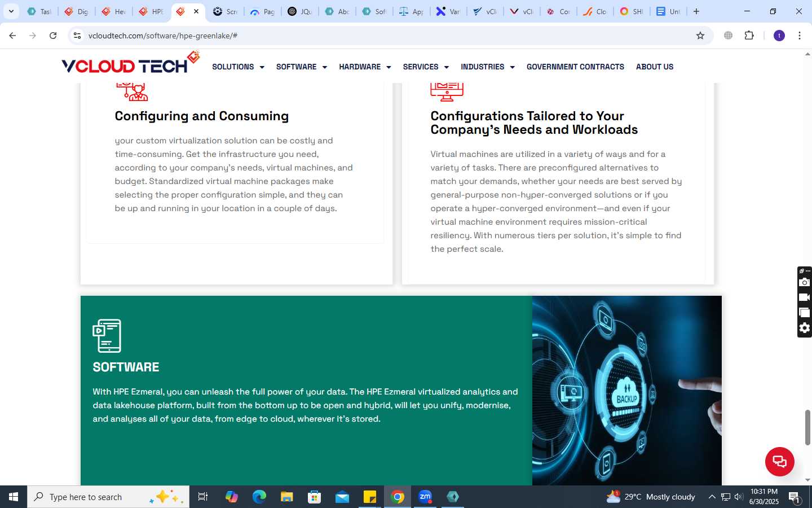The height and width of the screenshot is (508, 812).
Task: Open the Chrome three-dot menu
Action: (x=800, y=36)
